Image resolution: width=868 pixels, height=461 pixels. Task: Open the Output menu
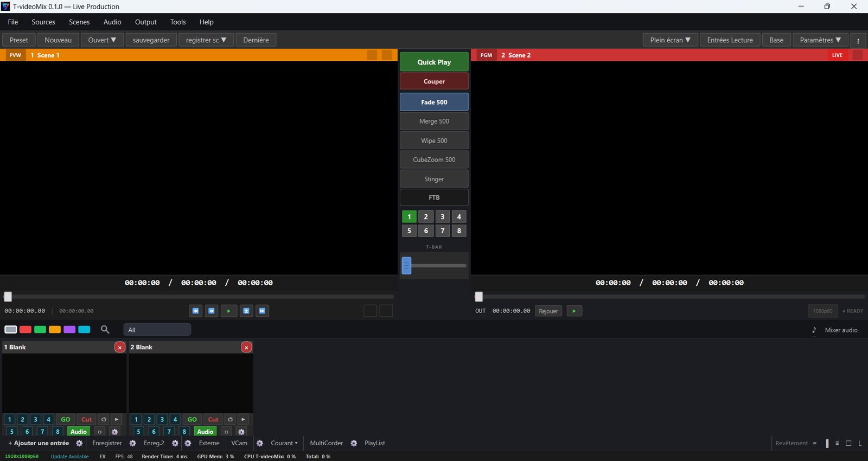tap(146, 22)
